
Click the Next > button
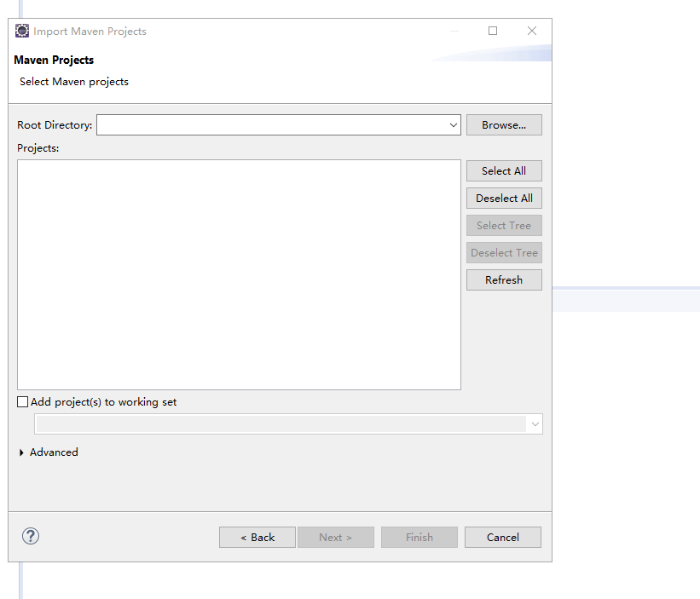(336, 537)
